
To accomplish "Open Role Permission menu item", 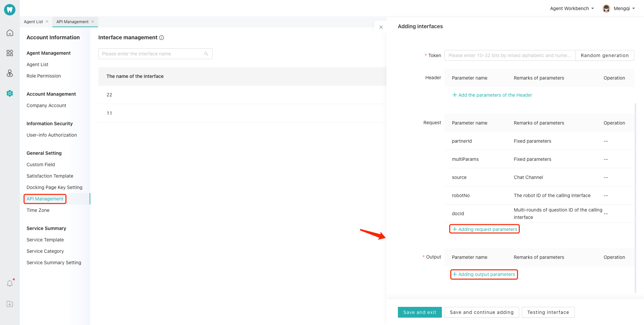I will point(44,76).
